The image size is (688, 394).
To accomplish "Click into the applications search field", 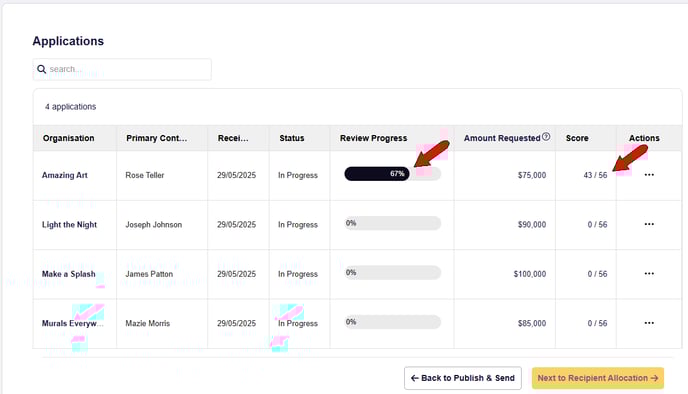I will click(122, 69).
